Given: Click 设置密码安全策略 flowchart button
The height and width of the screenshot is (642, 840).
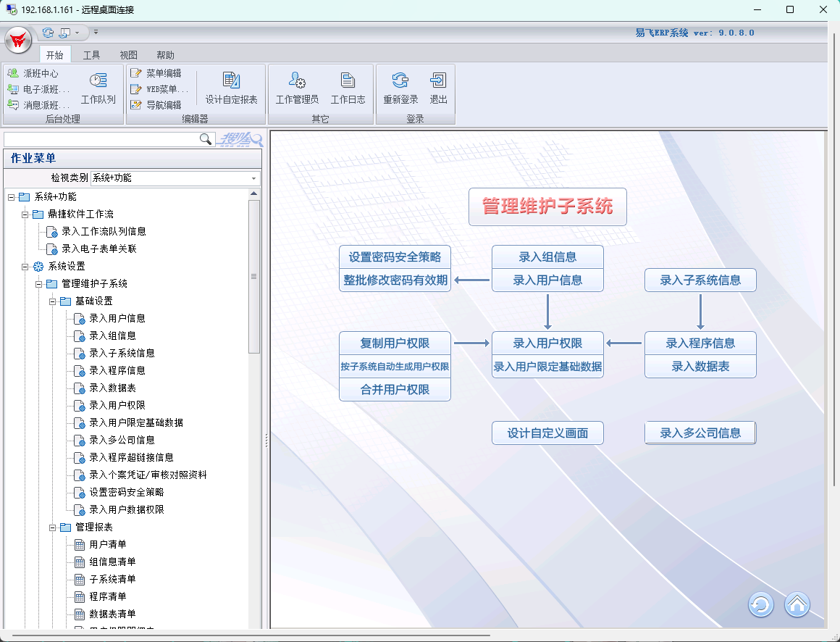Looking at the screenshot, I should [395, 257].
